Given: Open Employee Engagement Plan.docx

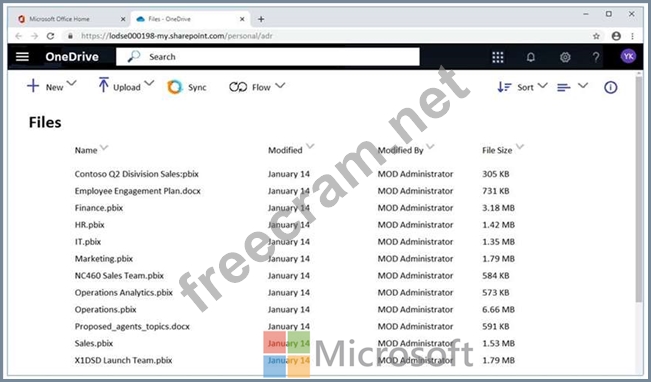Looking at the screenshot, I should click(x=137, y=191).
